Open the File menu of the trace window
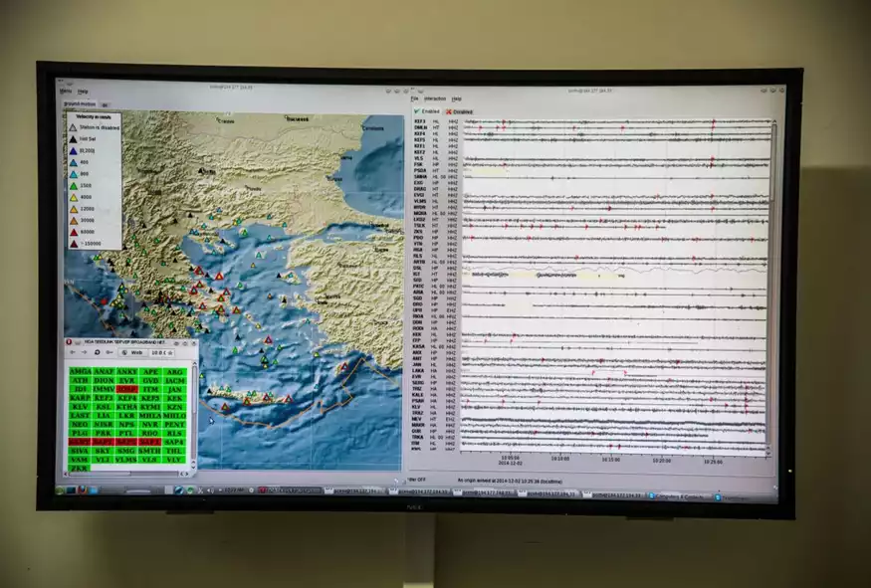 coord(414,98)
